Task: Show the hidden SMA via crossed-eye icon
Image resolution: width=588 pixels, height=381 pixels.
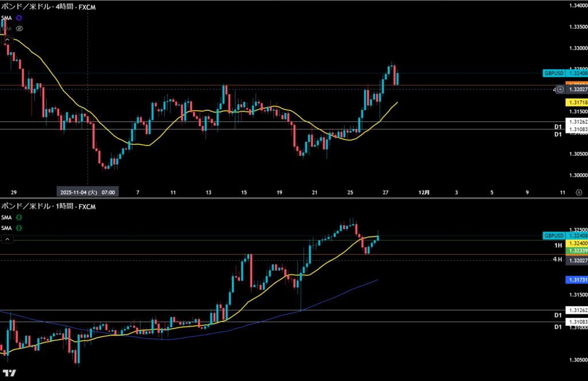Action: click(x=19, y=28)
